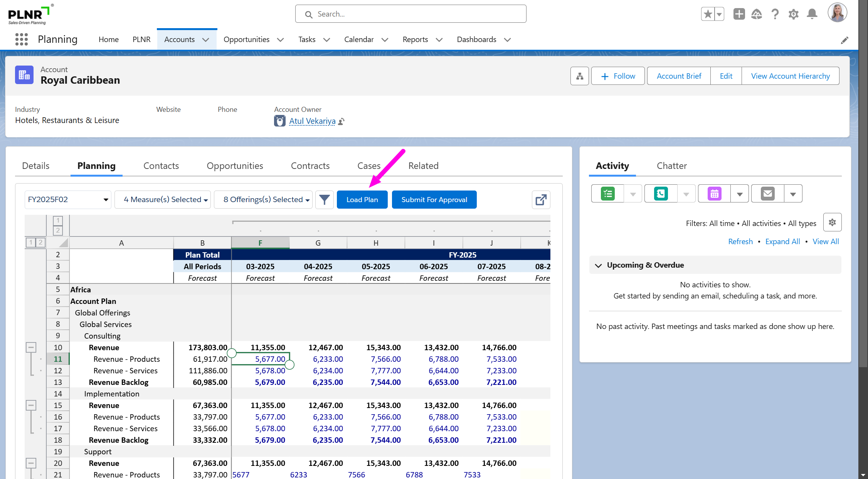
Task: Open the FY2025F02 version dropdown
Action: click(68, 200)
